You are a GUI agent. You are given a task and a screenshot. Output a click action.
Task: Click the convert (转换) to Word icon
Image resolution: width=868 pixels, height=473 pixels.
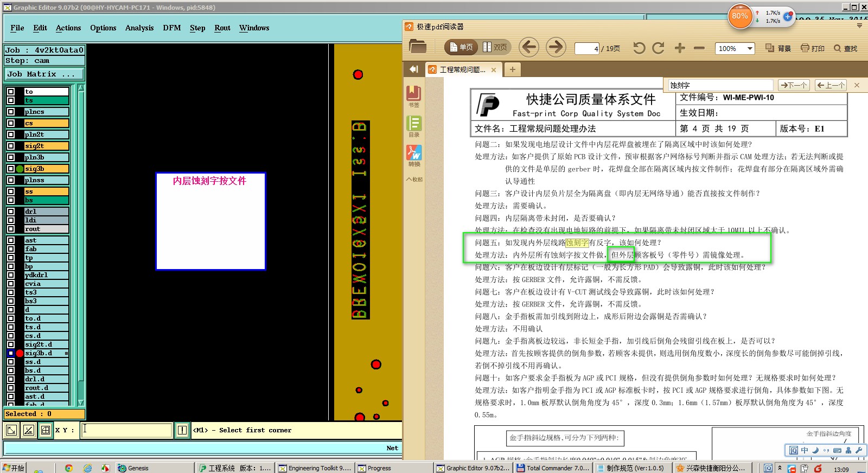pyautogui.click(x=414, y=156)
